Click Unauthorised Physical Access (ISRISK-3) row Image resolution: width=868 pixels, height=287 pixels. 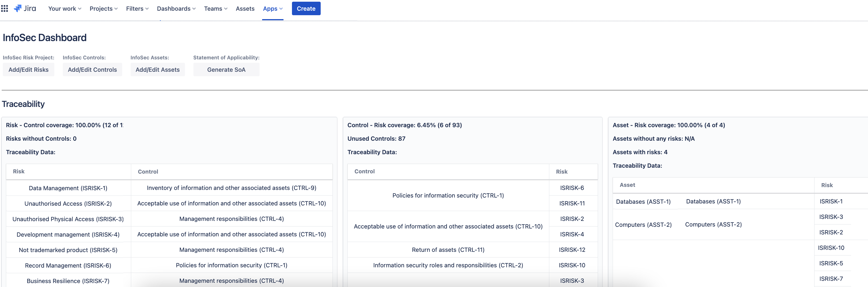(68, 219)
